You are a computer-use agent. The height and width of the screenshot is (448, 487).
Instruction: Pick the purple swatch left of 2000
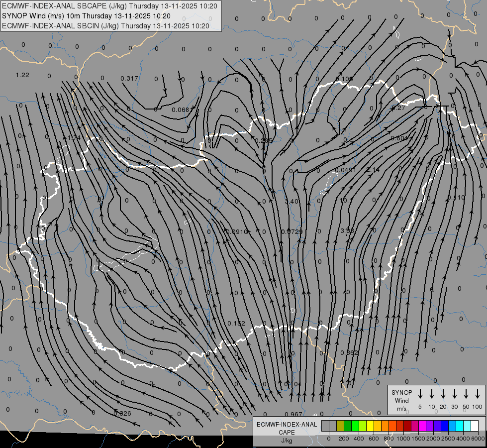tap(430, 426)
